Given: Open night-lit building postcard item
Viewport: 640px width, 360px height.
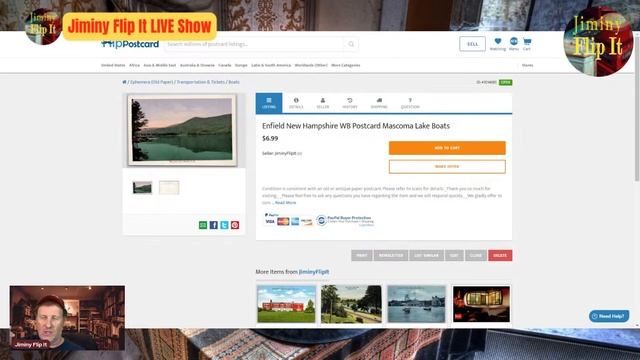Looking at the screenshot, I should 481,304.
